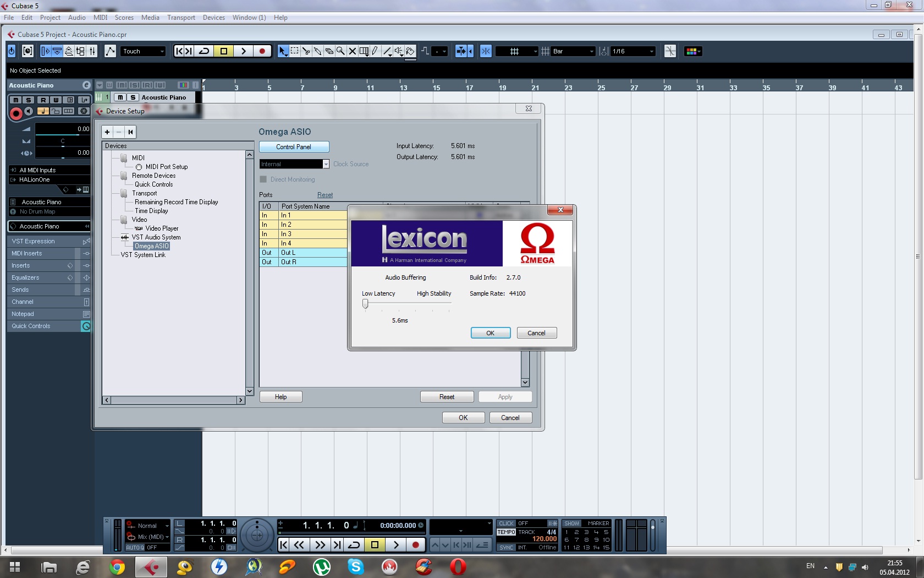924x578 pixels.
Task: Toggle Record Enable in the inspector
Action: pos(16,113)
